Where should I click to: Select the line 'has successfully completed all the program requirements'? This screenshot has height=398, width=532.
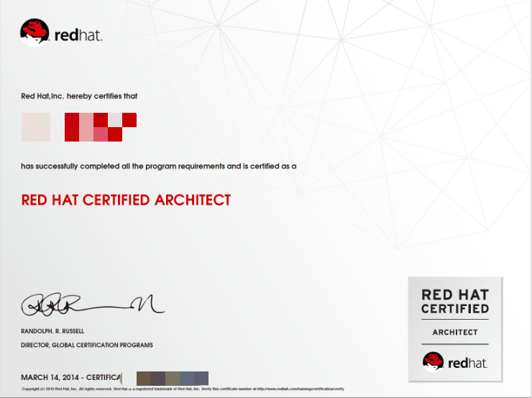pos(123,167)
